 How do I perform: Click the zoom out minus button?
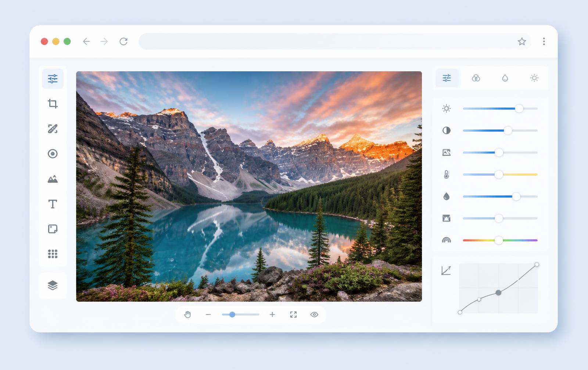click(x=208, y=315)
